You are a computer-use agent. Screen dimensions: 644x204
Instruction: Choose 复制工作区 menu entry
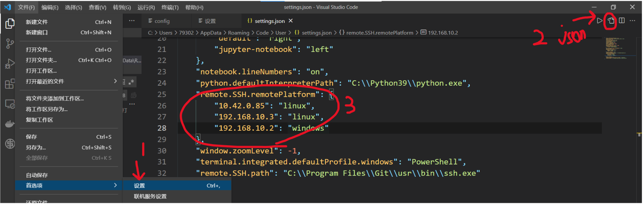(x=68, y=120)
